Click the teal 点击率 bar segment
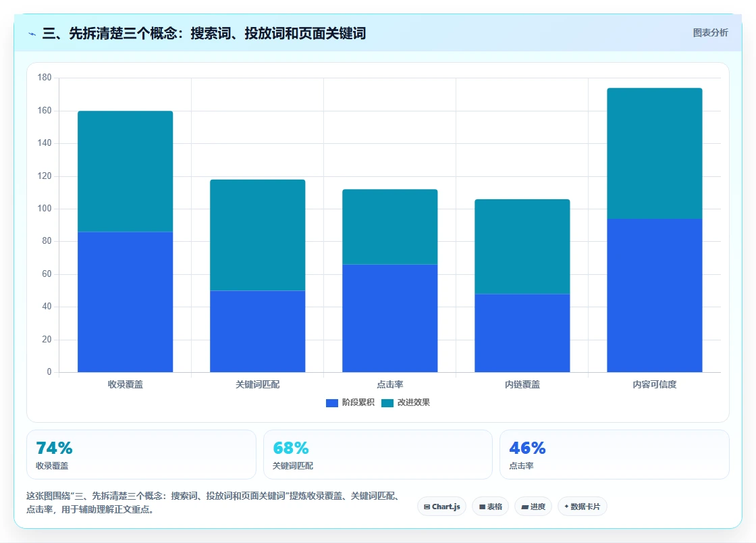The height and width of the screenshot is (543, 756). (390, 227)
